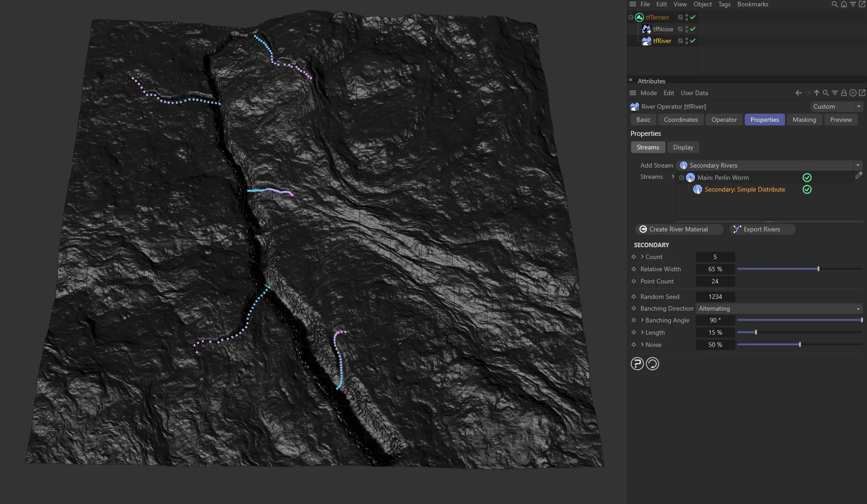
Task: Click the lock icon in Attributes toolbar
Action: 843,93
